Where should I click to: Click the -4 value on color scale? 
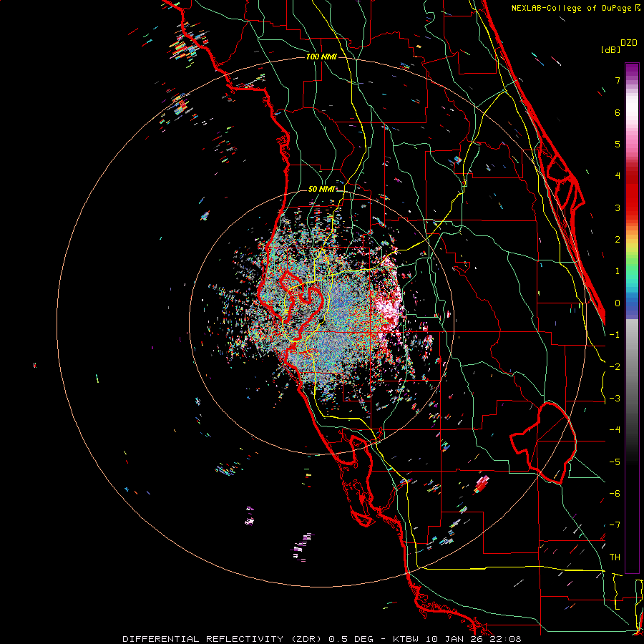click(x=615, y=429)
